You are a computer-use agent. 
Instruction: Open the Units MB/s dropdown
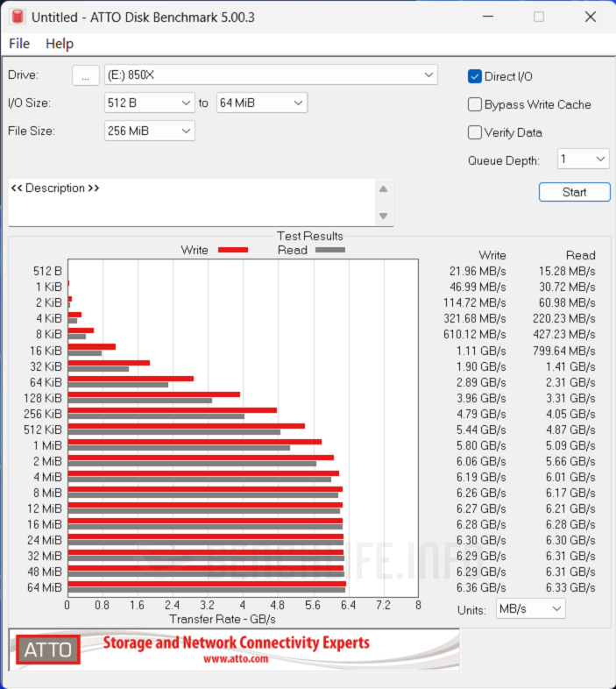(531, 608)
